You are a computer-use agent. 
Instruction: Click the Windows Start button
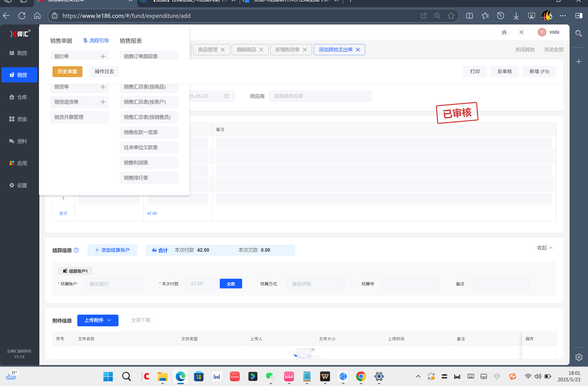(108, 376)
